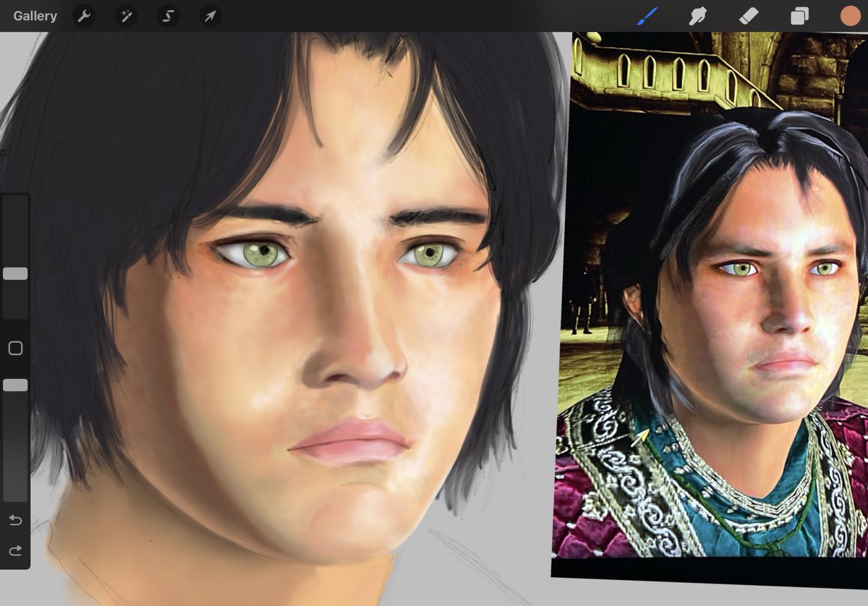The image size is (868, 606).
Task: Open the Actions wrench menu
Action: [x=85, y=16]
